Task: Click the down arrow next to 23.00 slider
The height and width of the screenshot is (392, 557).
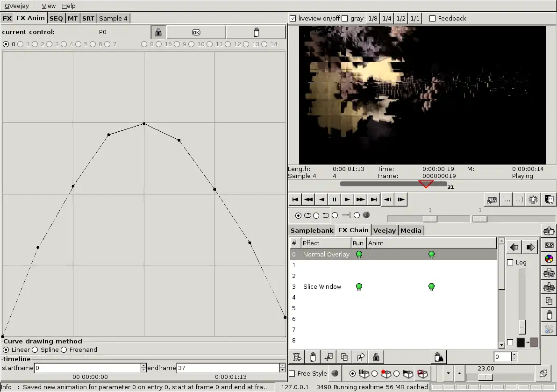Action: pyautogui.click(x=449, y=373)
